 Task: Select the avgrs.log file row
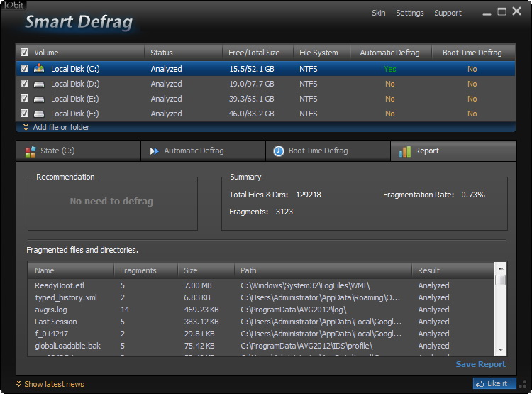tap(261, 310)
